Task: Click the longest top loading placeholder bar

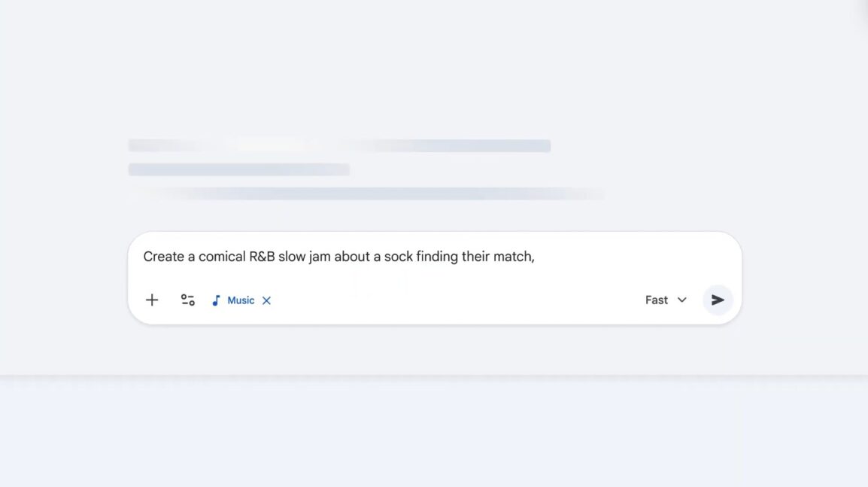Action: (x=339, y=145)
